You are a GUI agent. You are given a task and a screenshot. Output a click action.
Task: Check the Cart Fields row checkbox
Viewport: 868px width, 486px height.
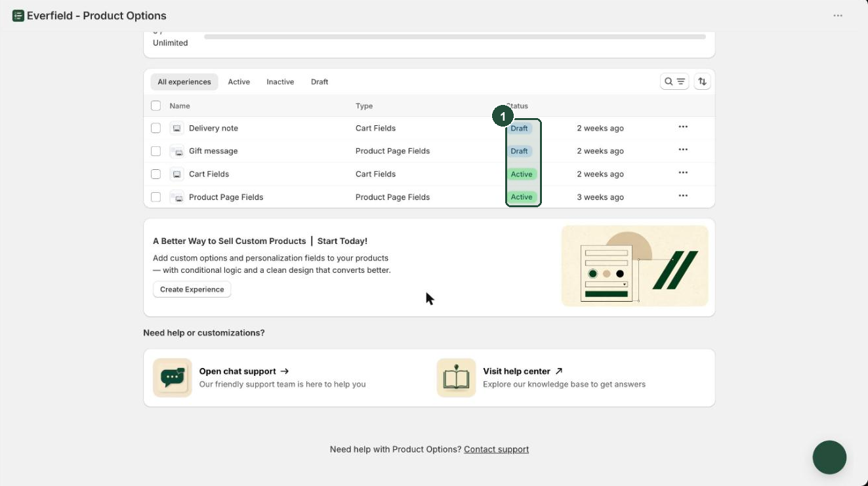click(155, 174)
